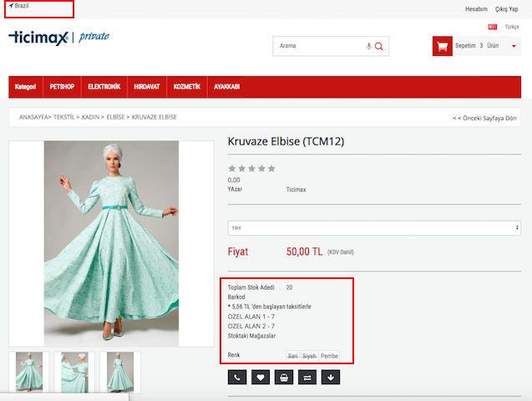Select the Siyah color option
532x401 pixels.
tap(310, 355)
